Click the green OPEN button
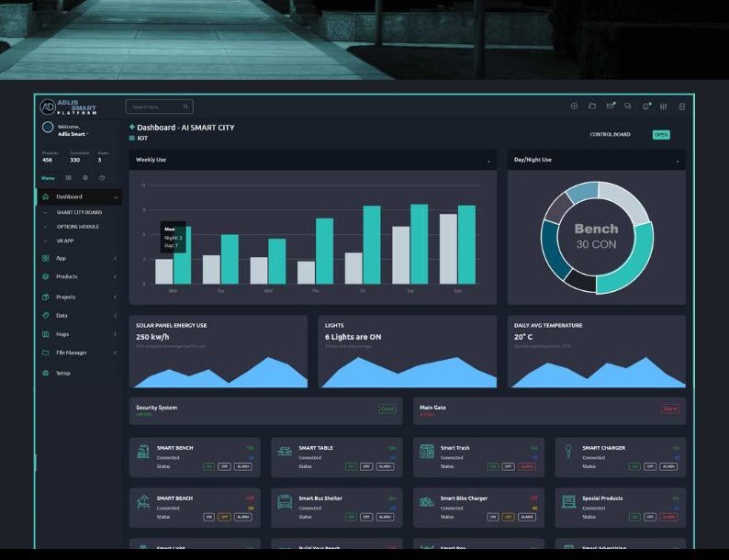729x560 pixels. [x=661, y=135]
